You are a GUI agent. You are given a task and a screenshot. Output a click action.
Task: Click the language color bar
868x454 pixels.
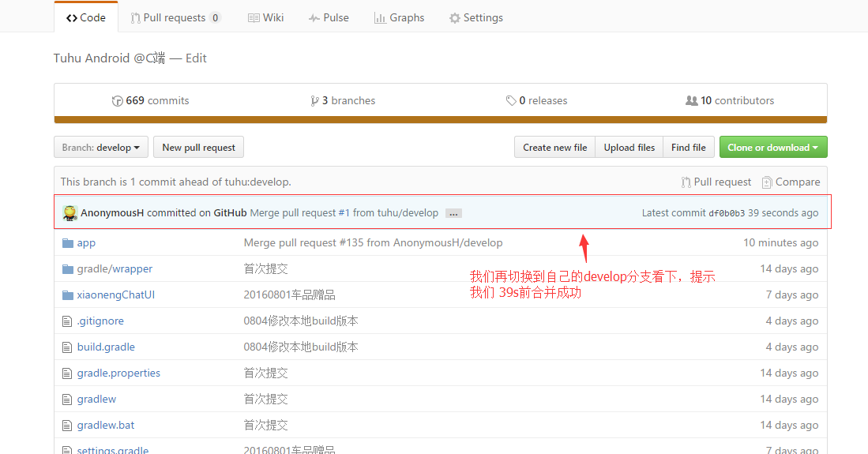(x=441, y=119)
